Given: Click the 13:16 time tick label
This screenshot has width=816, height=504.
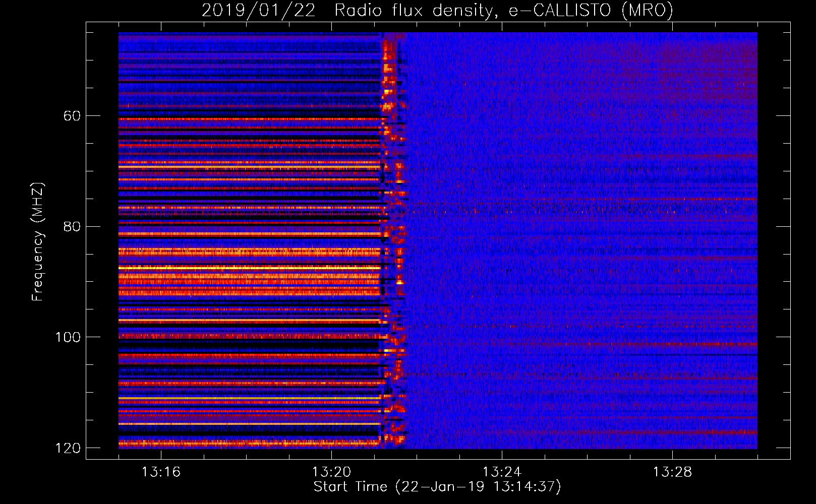Looking at the screenshot, I should pos(161,472).
